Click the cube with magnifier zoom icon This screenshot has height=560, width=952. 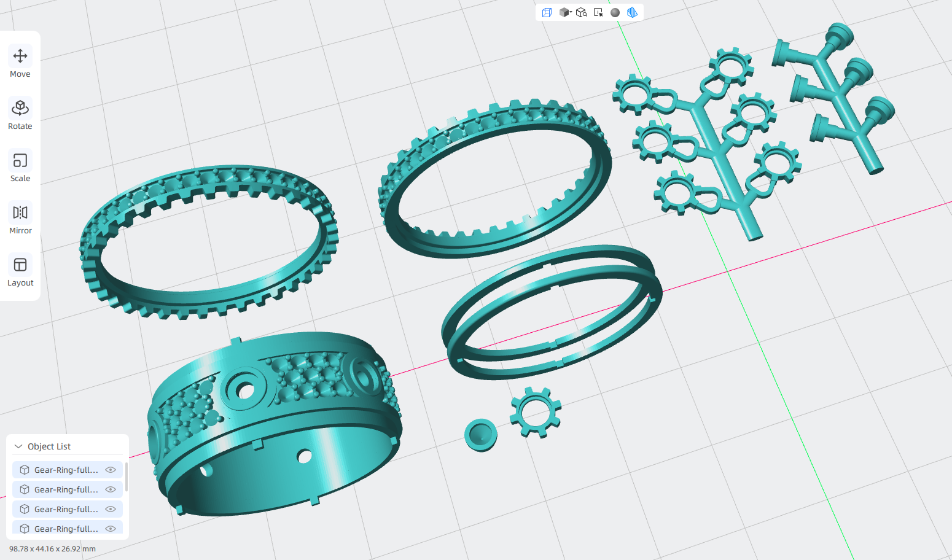582,12
